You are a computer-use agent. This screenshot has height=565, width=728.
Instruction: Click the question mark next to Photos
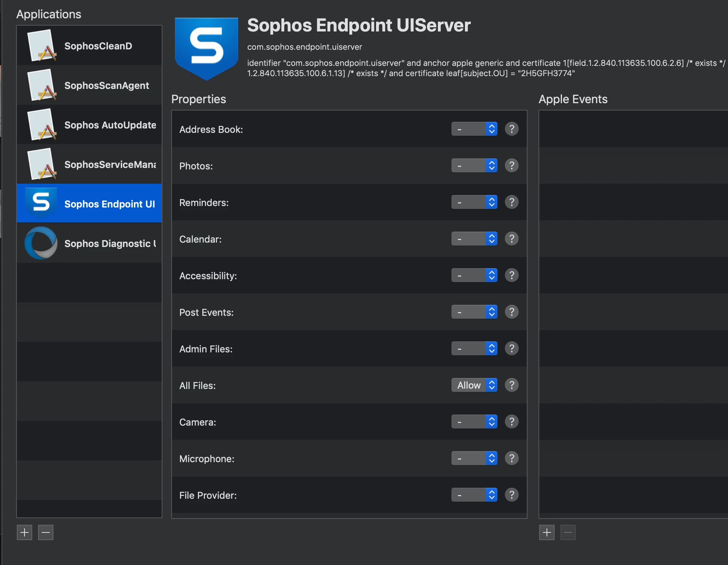[511, 165]
